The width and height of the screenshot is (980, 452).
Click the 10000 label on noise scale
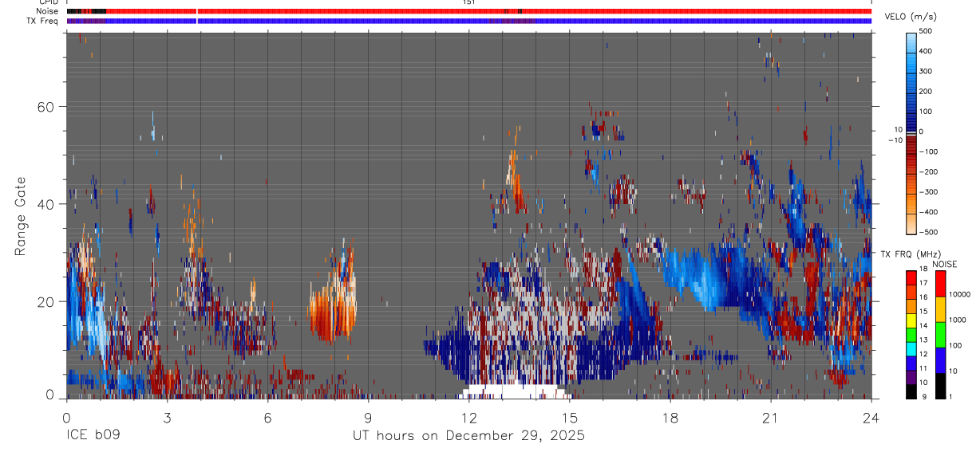[958, 293]
